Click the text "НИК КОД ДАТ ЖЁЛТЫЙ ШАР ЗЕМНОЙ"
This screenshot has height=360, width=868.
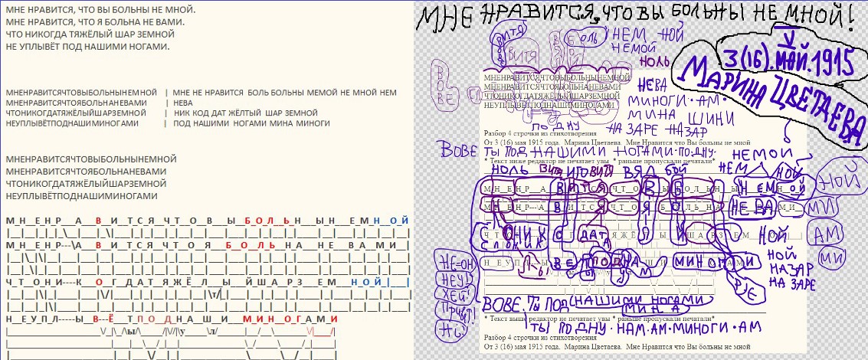coord(246,113)
